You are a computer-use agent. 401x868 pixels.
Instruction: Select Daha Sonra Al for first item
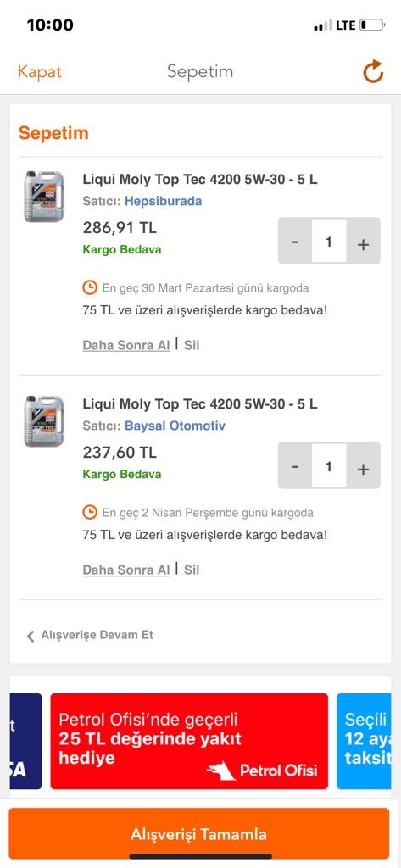(x=126, y=346)
